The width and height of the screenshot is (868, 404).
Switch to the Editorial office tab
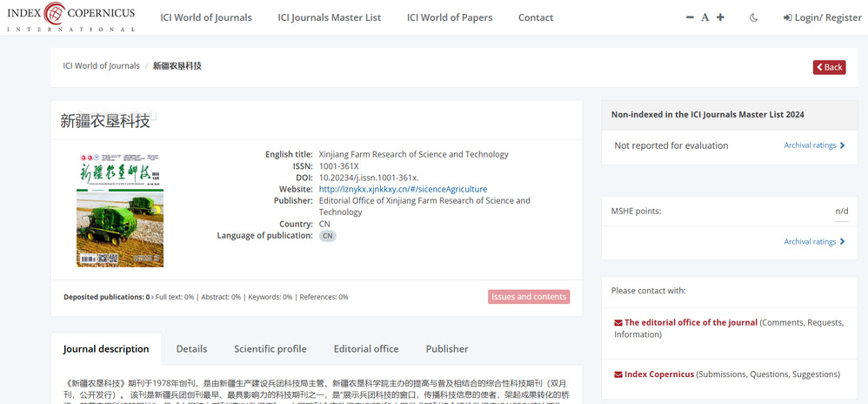tap(365, 349)
